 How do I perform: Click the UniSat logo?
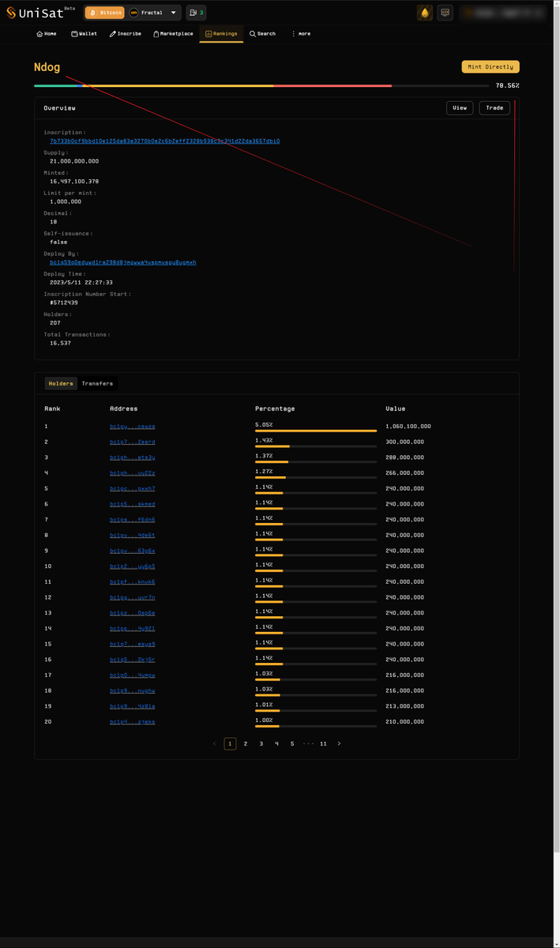point(39,13)
